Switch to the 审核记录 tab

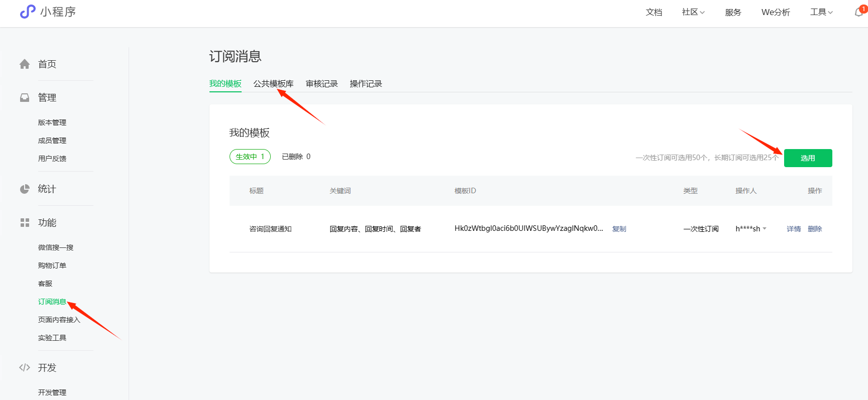coord(321,84)
